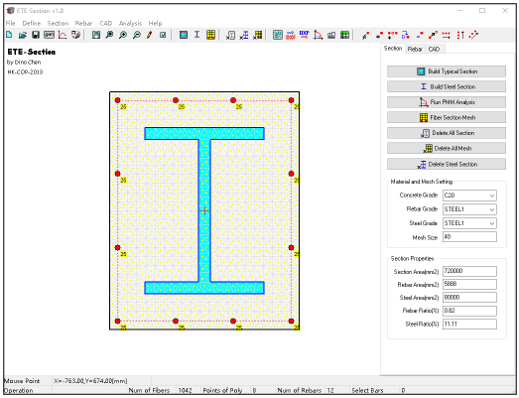Click the Section Area value field
This screenshot has height=398, width=519.
(469, 271)
